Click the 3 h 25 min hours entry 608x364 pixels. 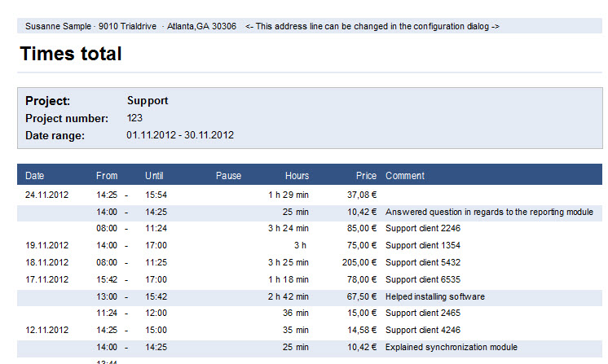pos(288,262)
